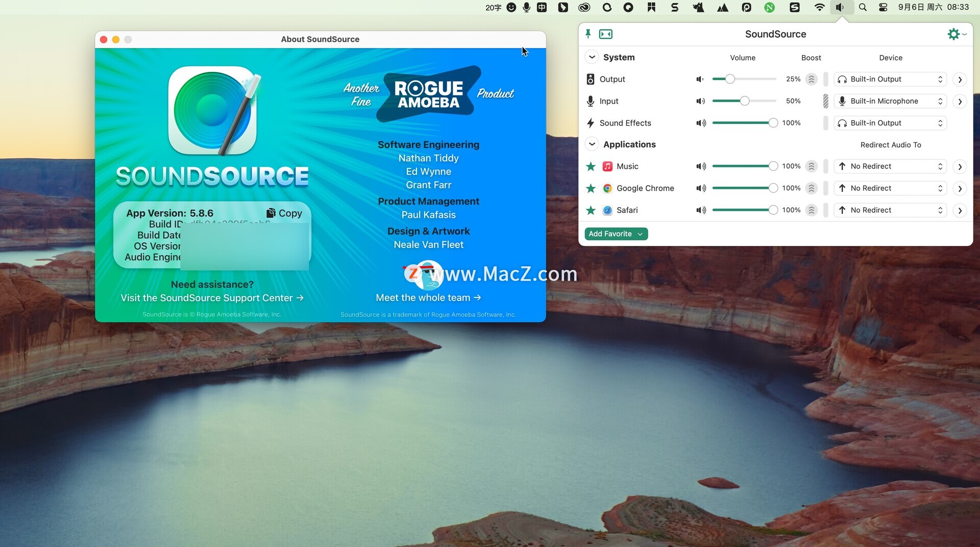Mute the Output volume speaker icon

(x=700, y=79)
